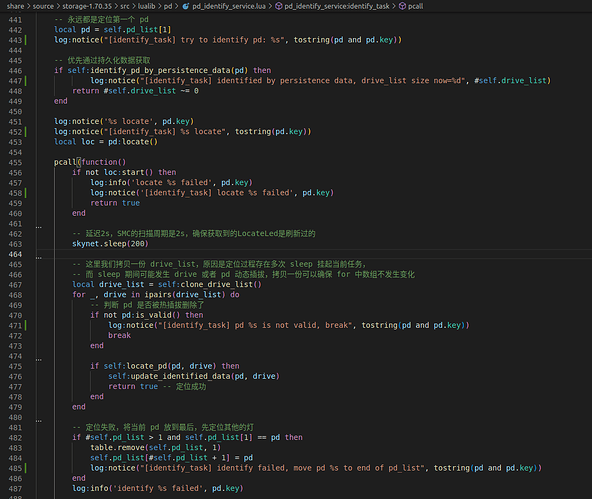Click the pcall symbol icon in breadcrumbs
The height and width of the screenshot is (499, 592).
[402, 6]
